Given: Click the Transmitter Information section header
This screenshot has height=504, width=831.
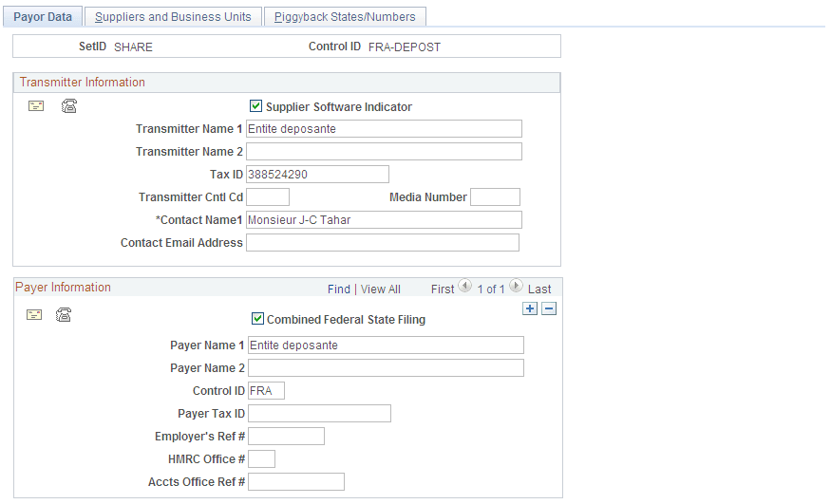Looking at the screenshot, I should click(82, 82).
